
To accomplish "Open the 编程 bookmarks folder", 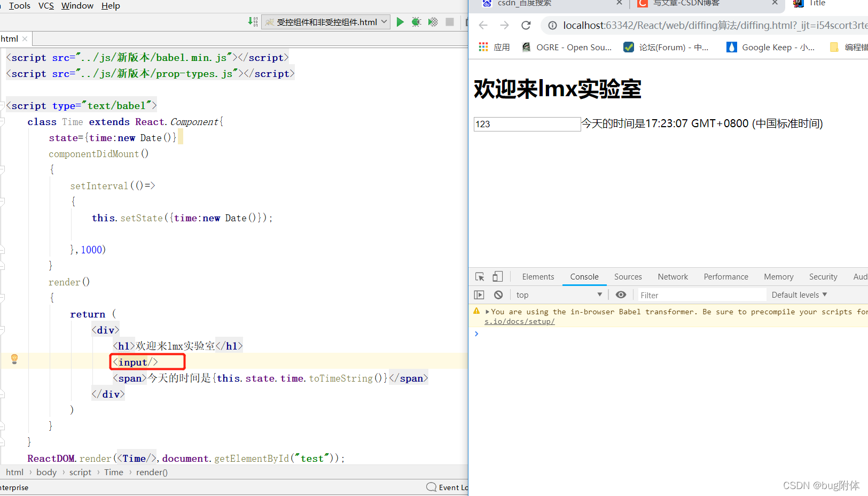I will 849,47.
